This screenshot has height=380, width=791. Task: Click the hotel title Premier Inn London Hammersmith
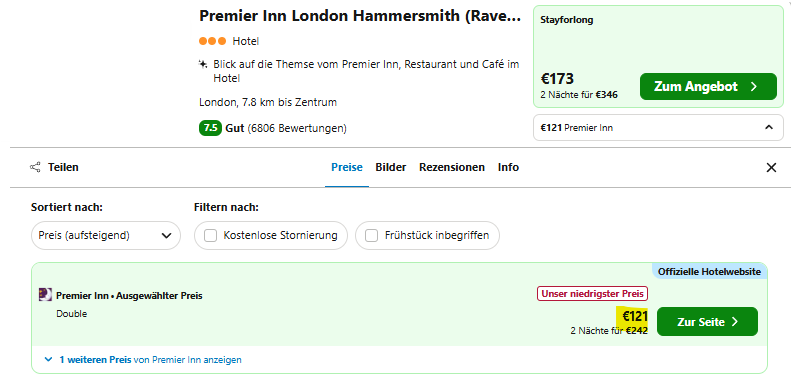coord(360,16)
